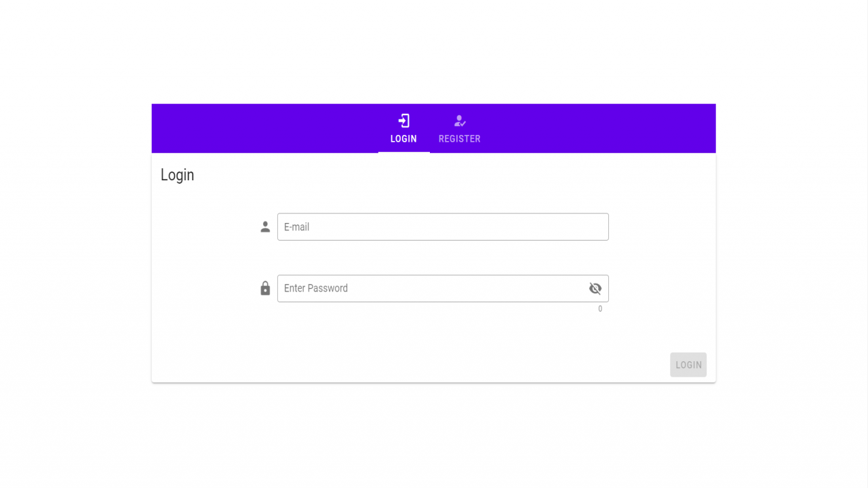Click the "Enter Password" placeholder text
Screen dimensions: 868x488
[x=316, y=288]
